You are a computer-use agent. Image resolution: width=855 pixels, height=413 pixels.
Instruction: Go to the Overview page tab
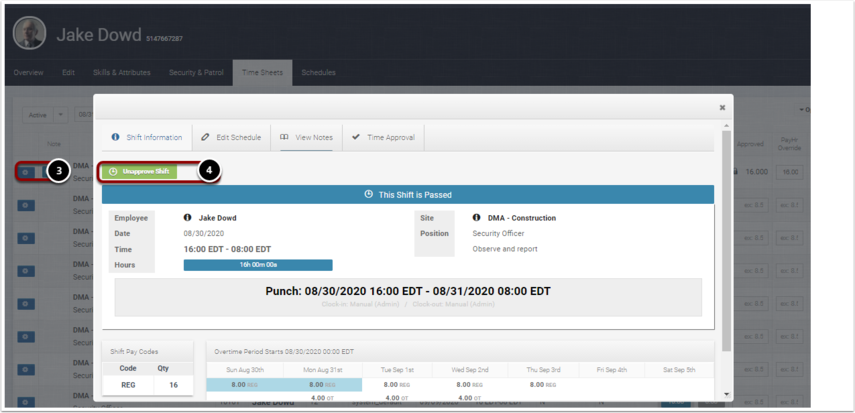coord(28,73)
